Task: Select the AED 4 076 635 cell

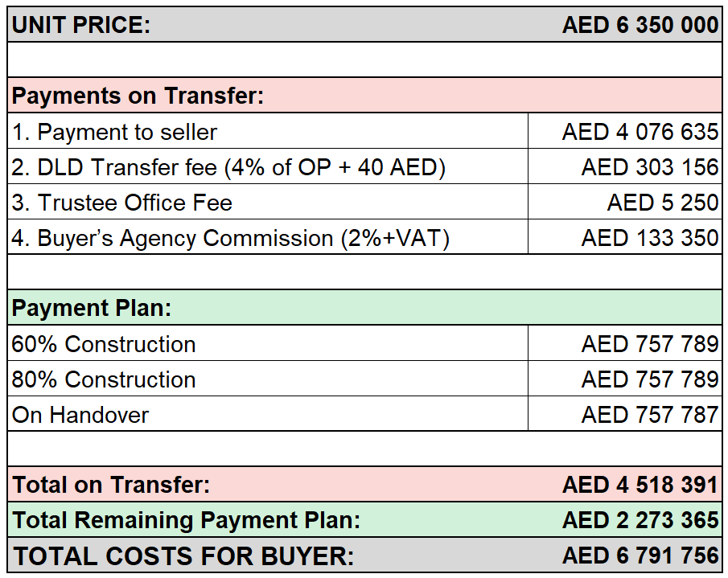Action: [625, 131]
